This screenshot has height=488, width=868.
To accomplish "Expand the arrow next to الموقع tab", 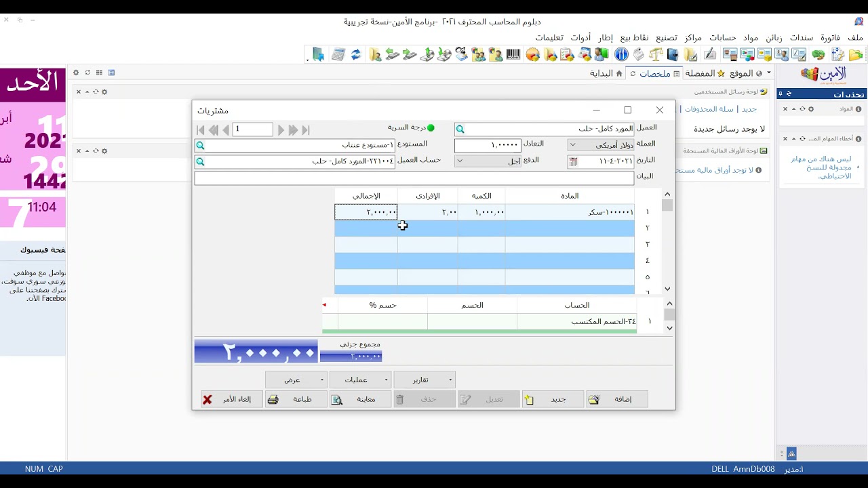I will click(x=768, y=73).
